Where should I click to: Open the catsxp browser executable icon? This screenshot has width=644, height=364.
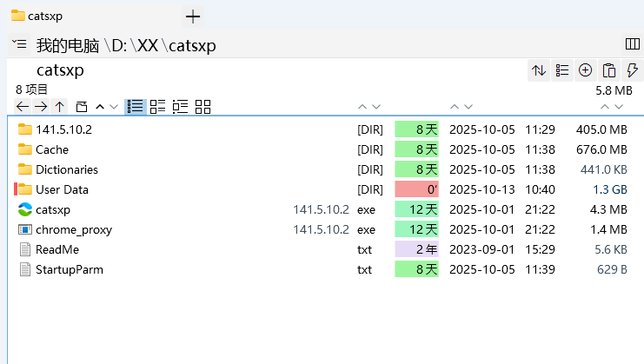pyautogui.click(x=25, y=209)
